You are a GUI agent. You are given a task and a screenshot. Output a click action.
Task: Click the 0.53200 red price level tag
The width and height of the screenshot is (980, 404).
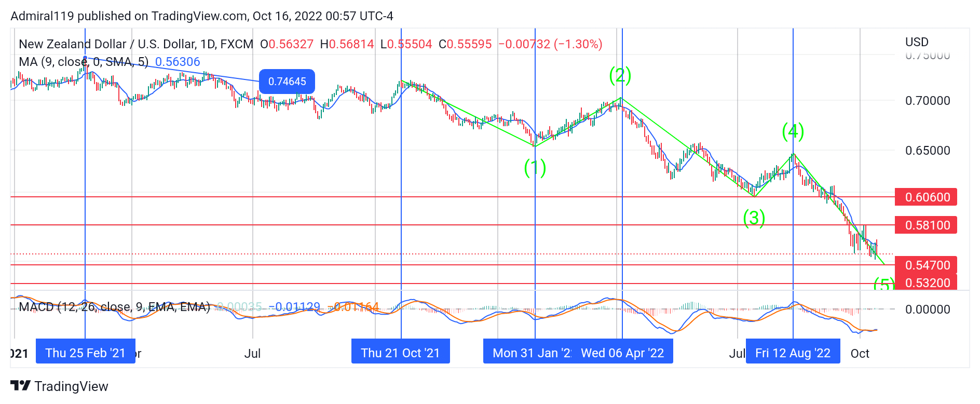coord(926,282)
